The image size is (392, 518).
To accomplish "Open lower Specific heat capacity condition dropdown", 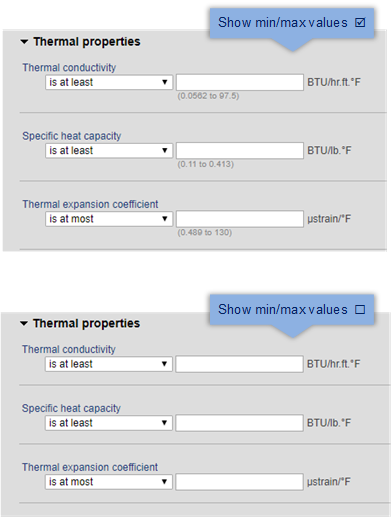I will pyautogui.click(x=109, y=423).
